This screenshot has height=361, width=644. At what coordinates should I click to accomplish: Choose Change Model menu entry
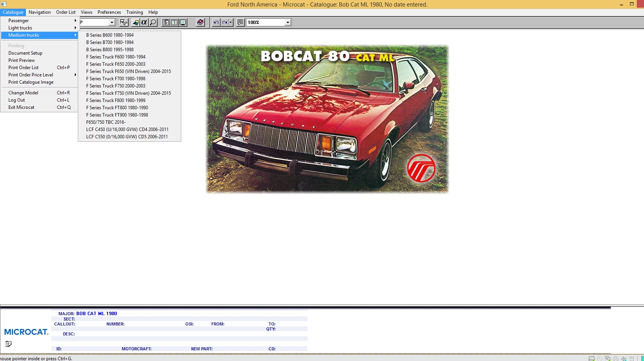click(x=39, y=93)
